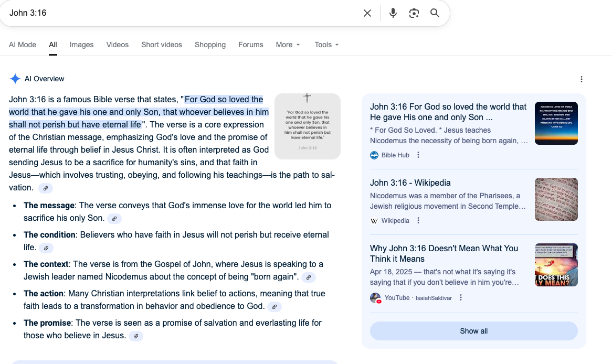This screenshot has height=364, width=612.
Task: Switch to the Images tab
Action: pyautogui.click(x=81, y=45)
